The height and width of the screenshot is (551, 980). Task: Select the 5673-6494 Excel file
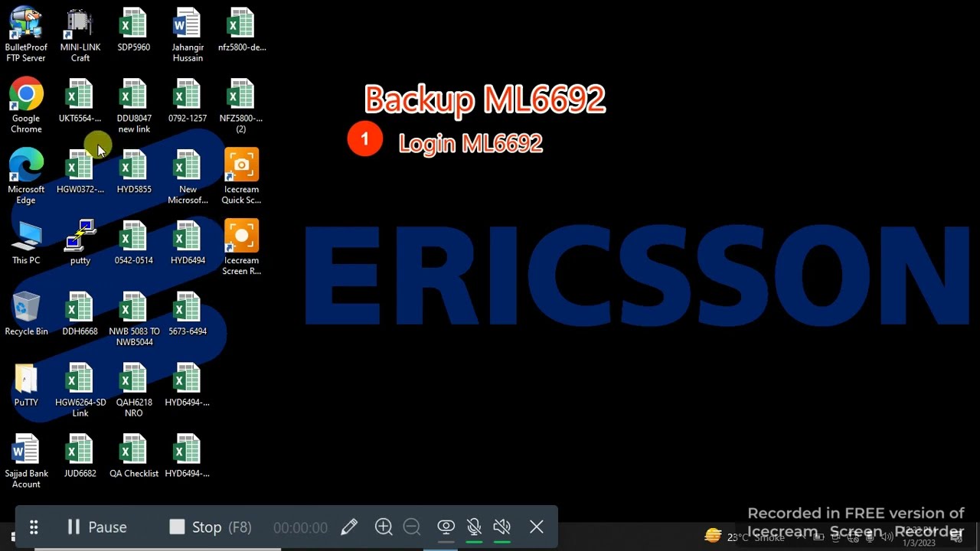click(188, 314)
